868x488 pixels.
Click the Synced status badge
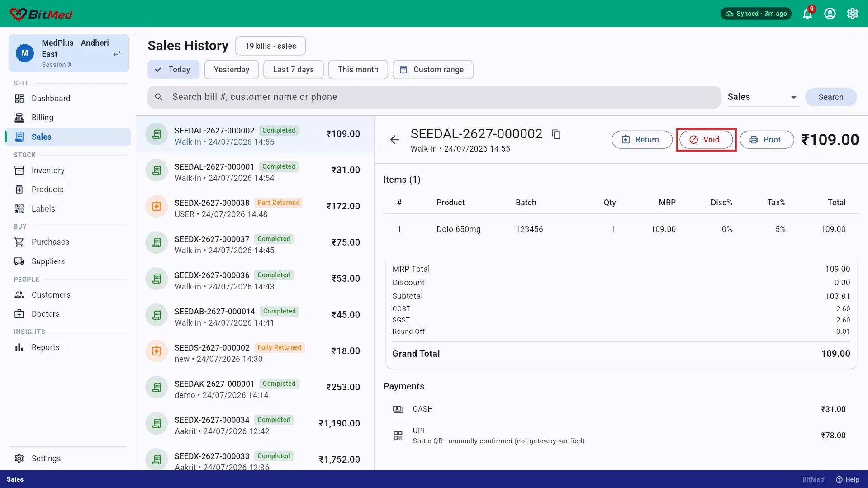(x=756, y=14)
